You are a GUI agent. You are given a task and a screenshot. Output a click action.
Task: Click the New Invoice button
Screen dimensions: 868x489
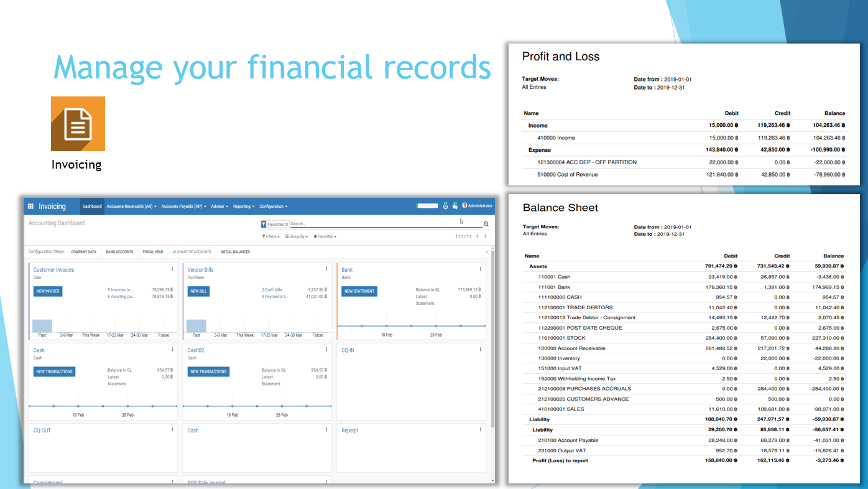point(48,291)
